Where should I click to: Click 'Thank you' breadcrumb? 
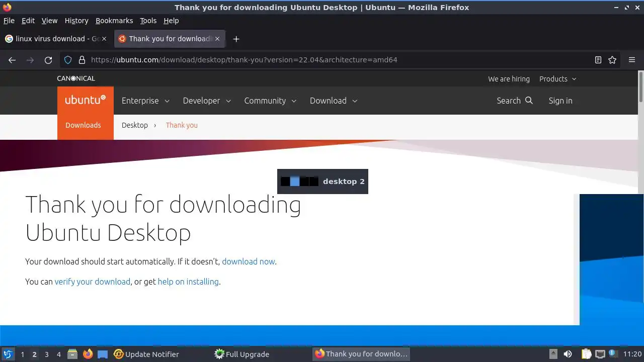point(182,125)
